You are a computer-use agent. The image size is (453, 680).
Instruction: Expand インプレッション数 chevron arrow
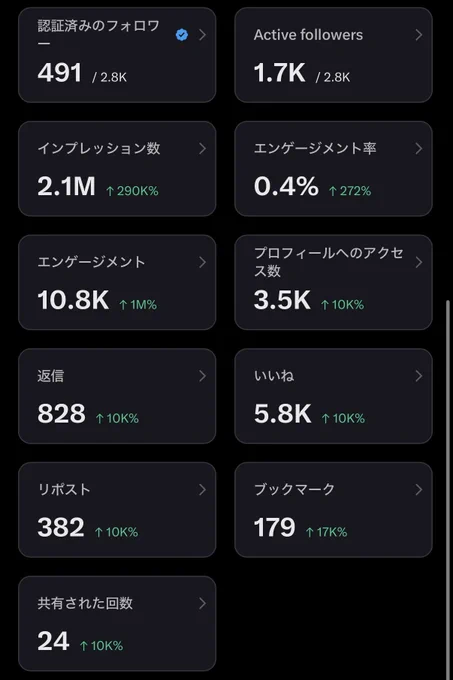[x=202, y=149]
